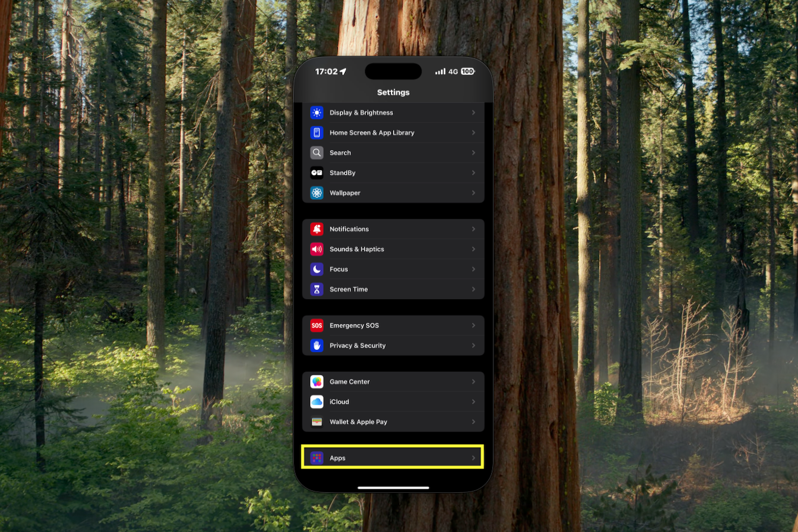
Task: Tap the Notifications bell icon
Action: [x=316, y=229]
